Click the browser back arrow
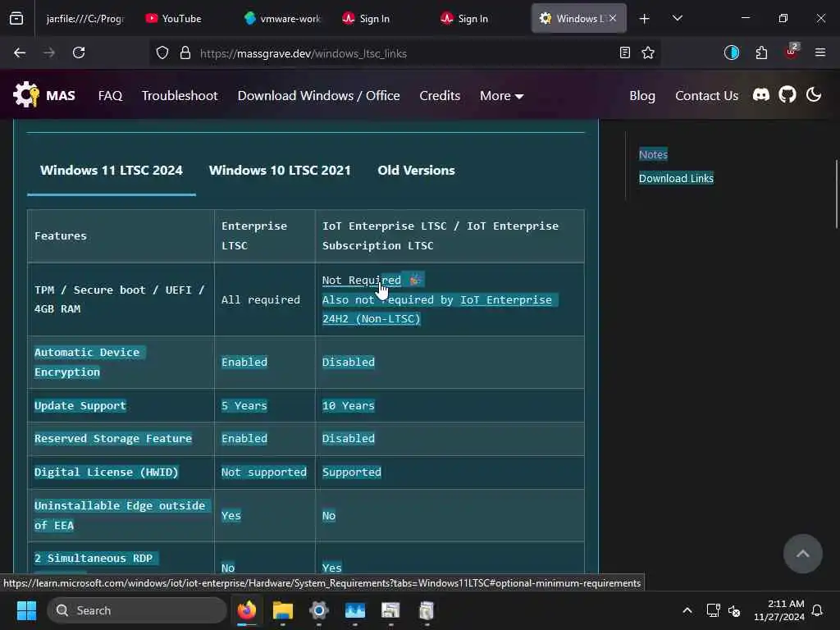The image size is (840, 630). [20, 52]
